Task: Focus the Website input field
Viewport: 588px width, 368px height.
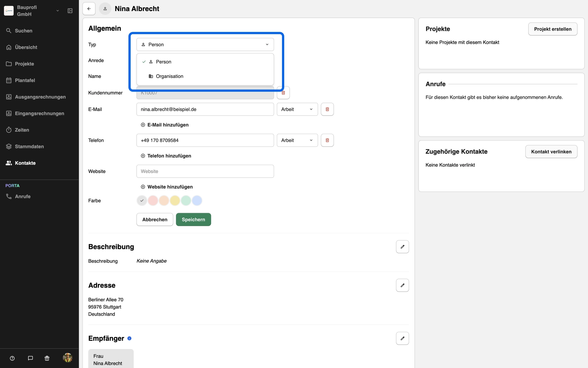Action: tap(205, 171)
